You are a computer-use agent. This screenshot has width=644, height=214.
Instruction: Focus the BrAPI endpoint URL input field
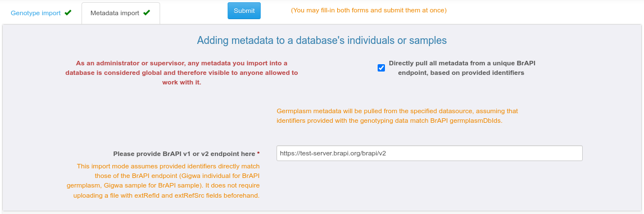[429, 153]
